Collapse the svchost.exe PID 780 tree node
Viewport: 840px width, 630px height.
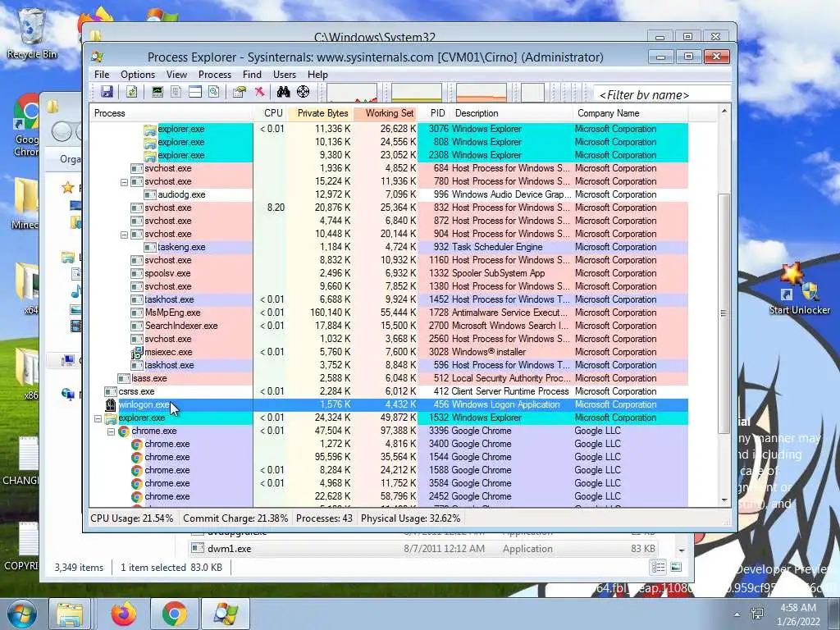(125, 182)
